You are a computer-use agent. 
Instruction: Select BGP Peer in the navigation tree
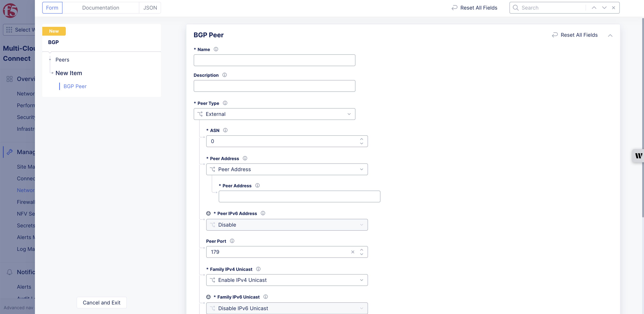75,86
